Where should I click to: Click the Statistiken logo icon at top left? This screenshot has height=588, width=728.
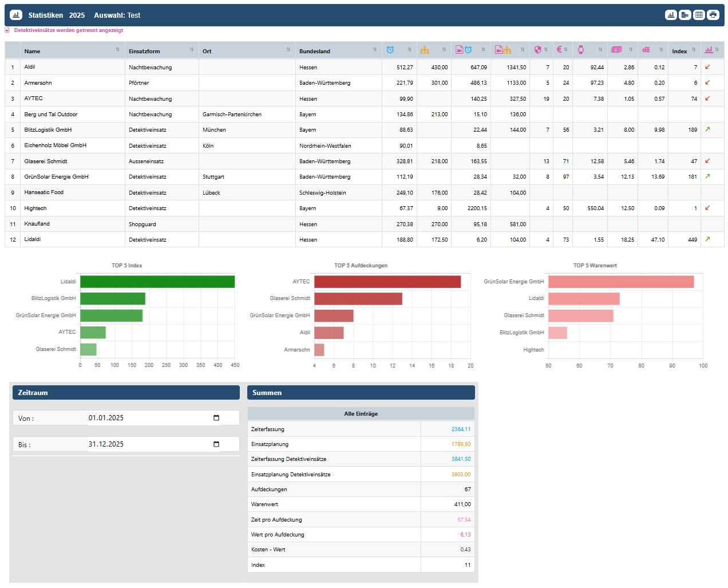coord(16,15)
